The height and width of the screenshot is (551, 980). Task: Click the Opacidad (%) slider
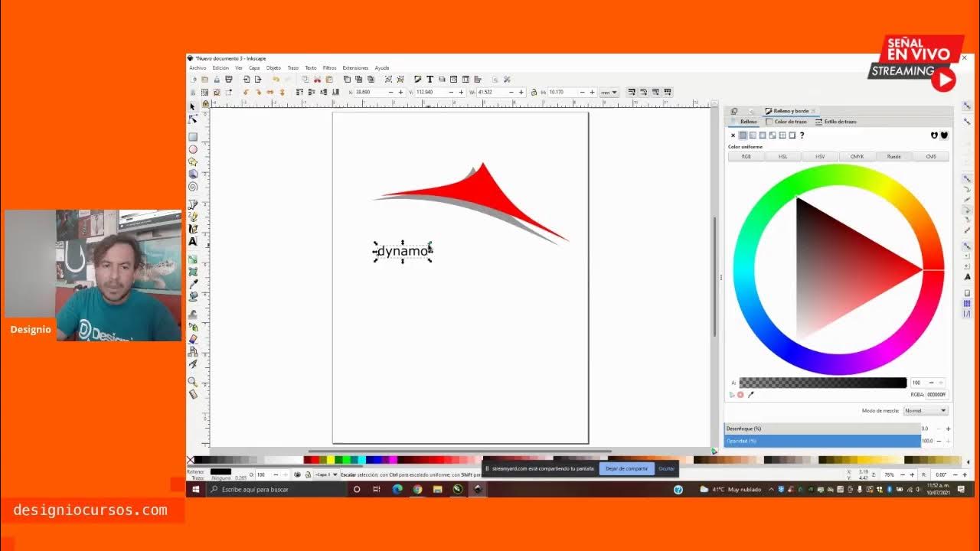tap(822, 441)
